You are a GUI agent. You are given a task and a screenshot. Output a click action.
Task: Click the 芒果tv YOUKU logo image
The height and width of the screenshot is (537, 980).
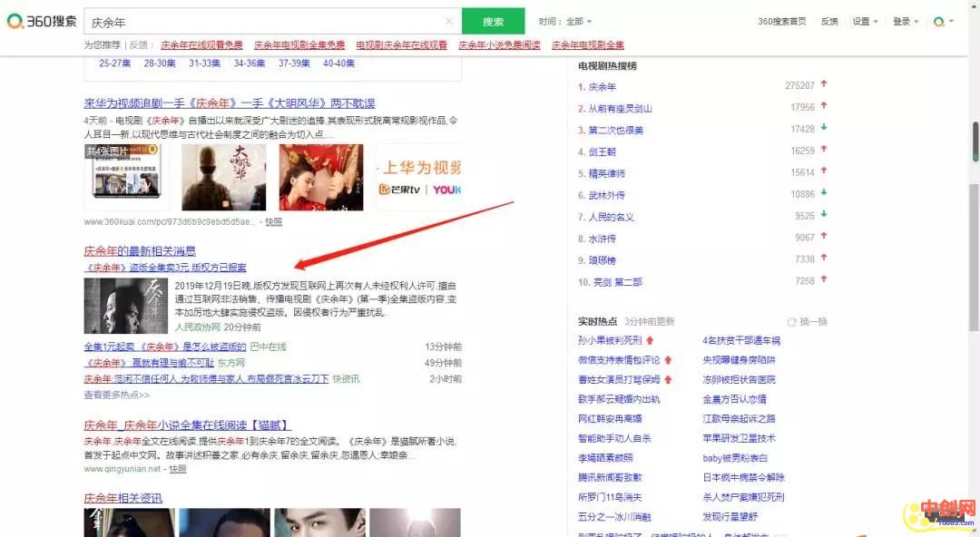pyautogui.click(x=419, y=179)
